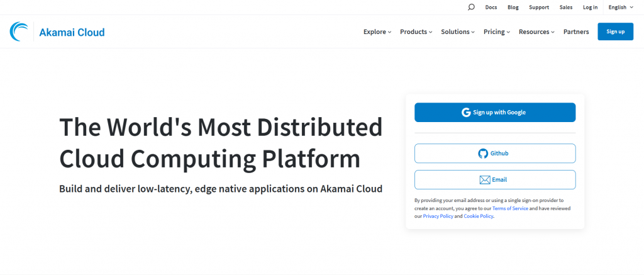Viewport: 644px width, 275px height.
Task: Visit the Blog link
Action: pos(513,8)
